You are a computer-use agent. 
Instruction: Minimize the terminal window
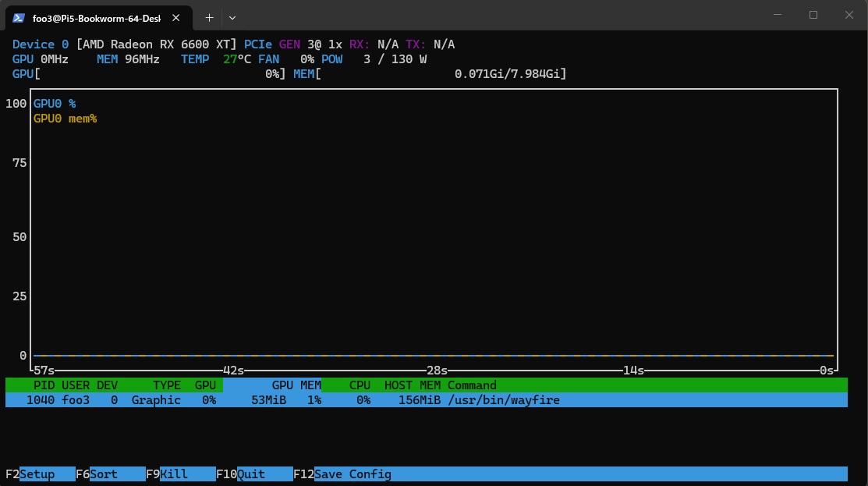(778, 15)
